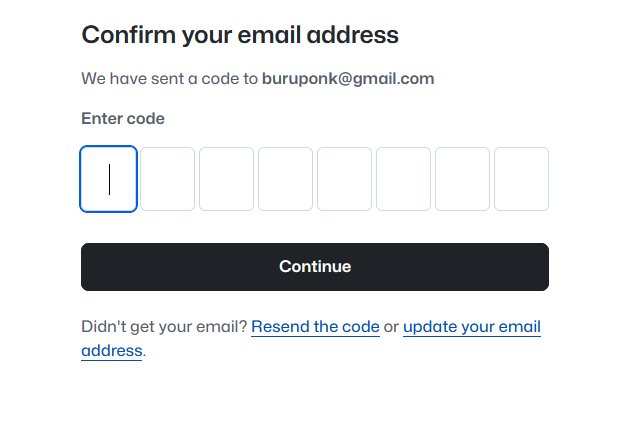Click the wrapped 'address' link on second line
Screen dimensions: 622x423
pos(111,351)
